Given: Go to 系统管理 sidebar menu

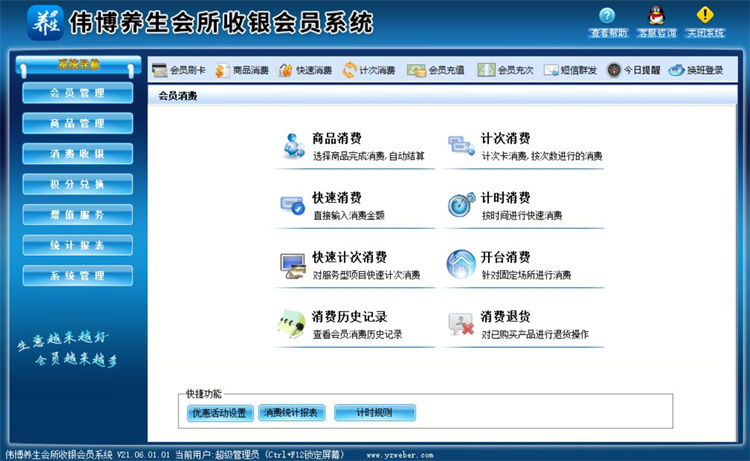Looking at the screenshot, I should [77, 276].
